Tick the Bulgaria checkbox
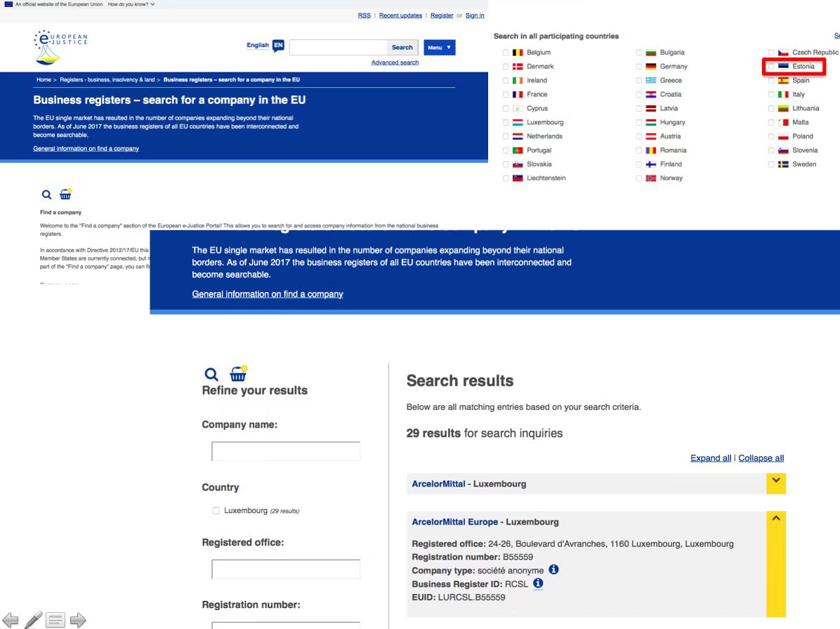Viewport: 840px width, 629px height. [x=638, y=53]
